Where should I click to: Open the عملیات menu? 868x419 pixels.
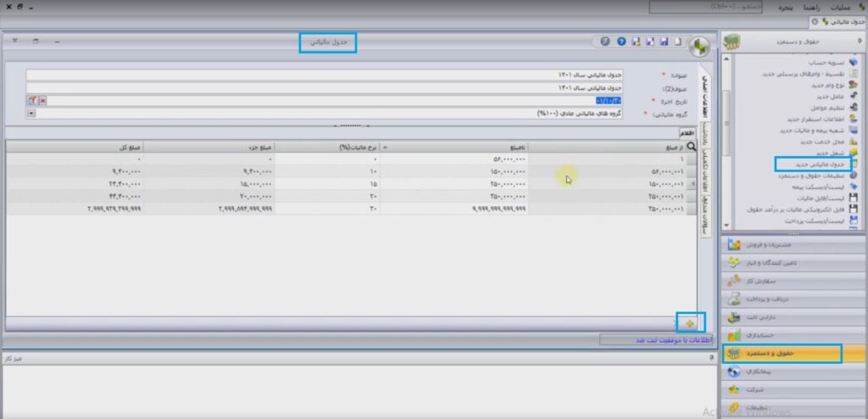[x=842, y=7]
